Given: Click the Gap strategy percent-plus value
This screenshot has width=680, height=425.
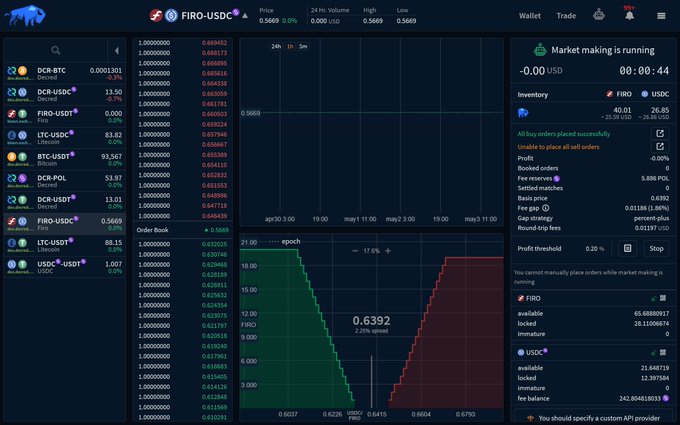Looking at the screenshot, I should [x=651, y=218].
